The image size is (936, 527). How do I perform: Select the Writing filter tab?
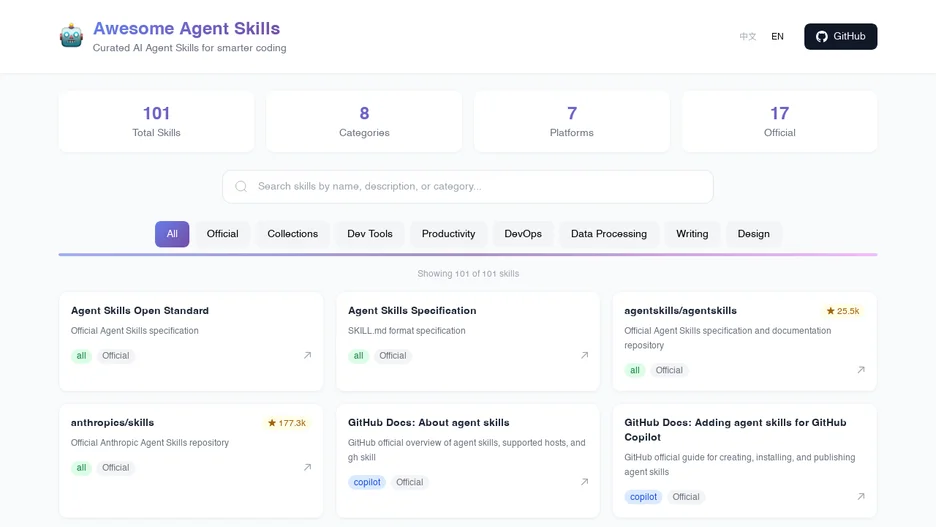tap(692, 234)
